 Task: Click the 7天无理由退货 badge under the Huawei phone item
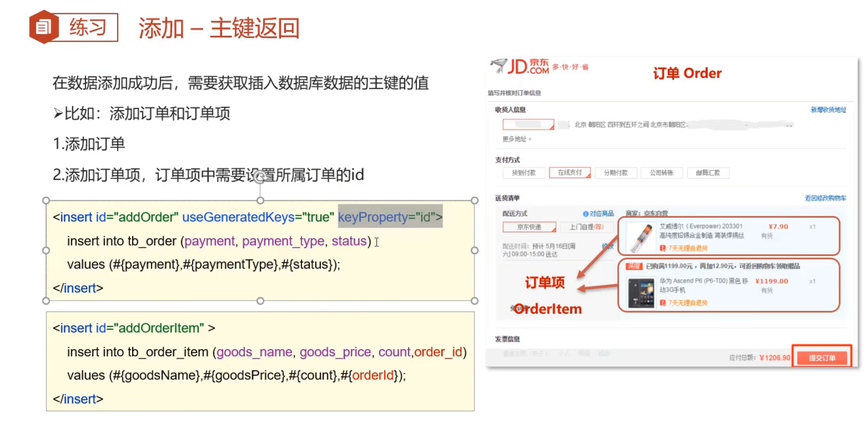[683, 303]
